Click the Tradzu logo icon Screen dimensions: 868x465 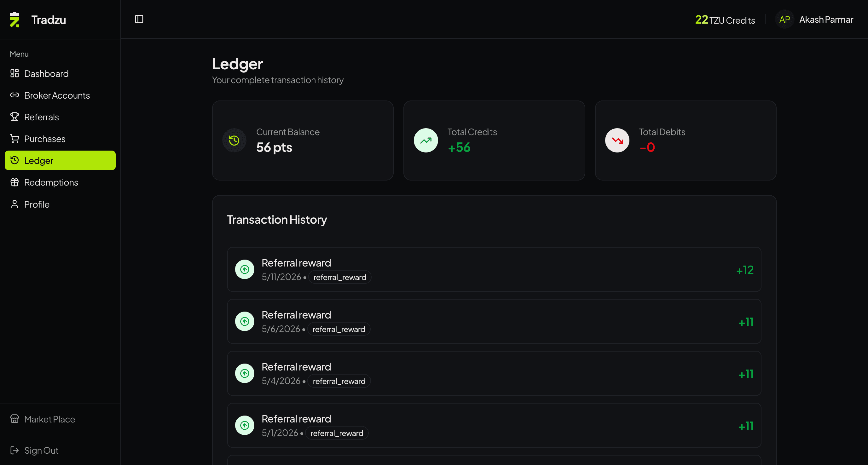point(14,20)
